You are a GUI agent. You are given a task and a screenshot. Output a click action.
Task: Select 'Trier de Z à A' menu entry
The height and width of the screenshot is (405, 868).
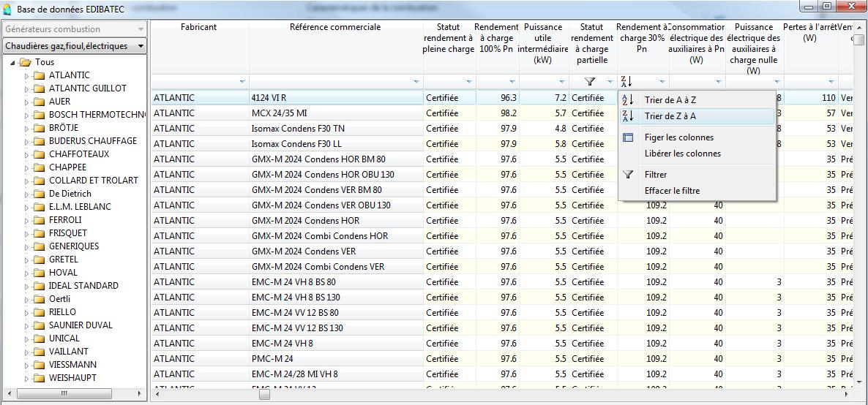[697, 116]
